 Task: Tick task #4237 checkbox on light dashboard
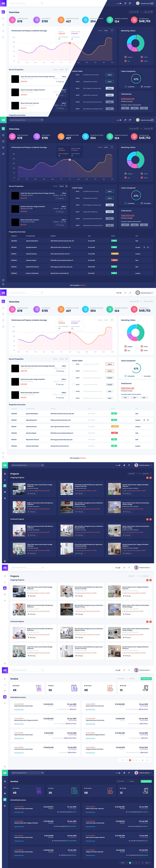[73, 384]
